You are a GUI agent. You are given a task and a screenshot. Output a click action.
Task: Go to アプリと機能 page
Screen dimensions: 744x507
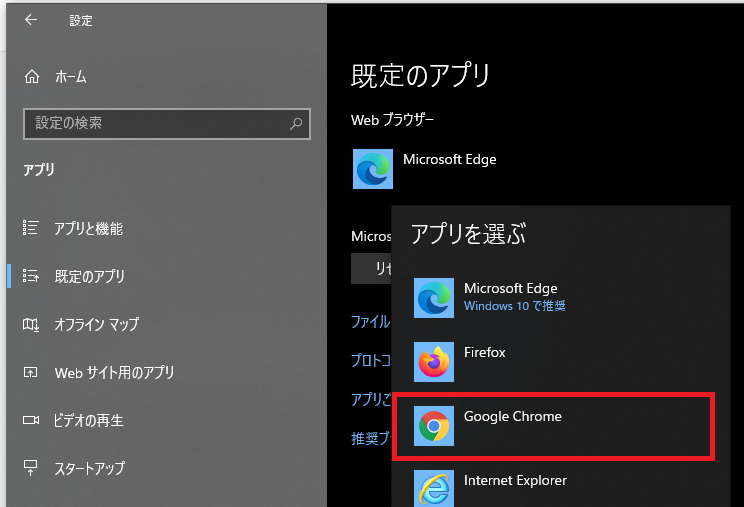[x=88, y=229]
